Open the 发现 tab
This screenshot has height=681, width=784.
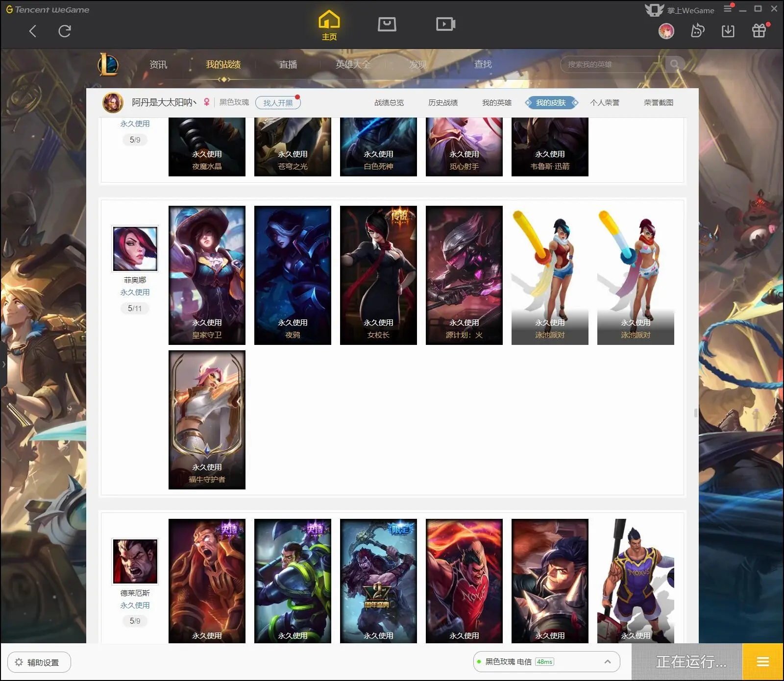point(418,64)
